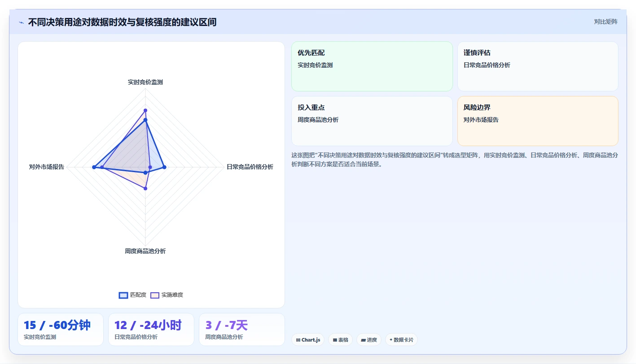Click the 数据卡片 tag icon
Screen dimensions: 636x364
(x=391, y=340)
